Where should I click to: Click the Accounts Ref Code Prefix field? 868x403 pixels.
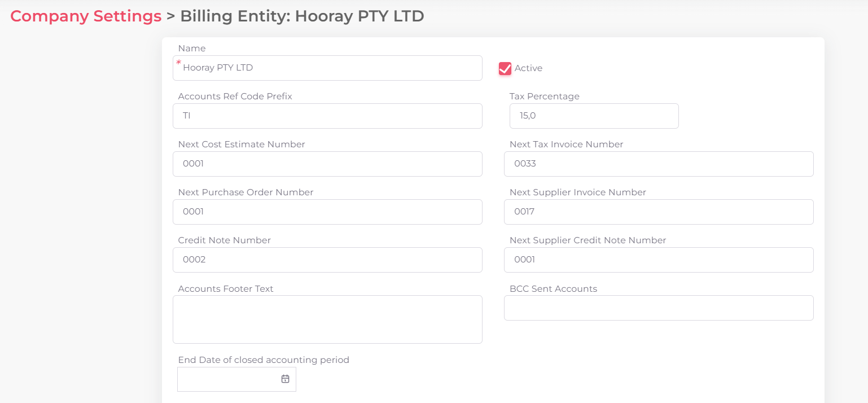(x=327, y=116)
